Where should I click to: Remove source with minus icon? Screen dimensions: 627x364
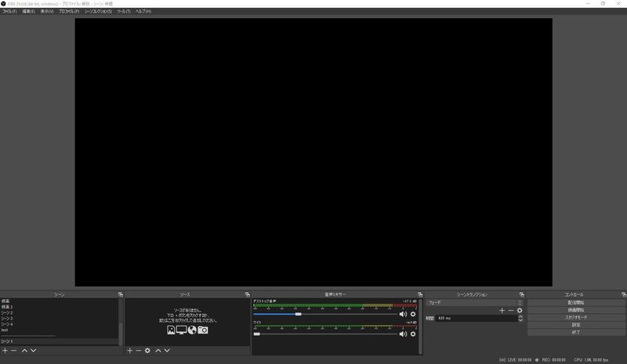pyautogui.click(x=139, y=351)
